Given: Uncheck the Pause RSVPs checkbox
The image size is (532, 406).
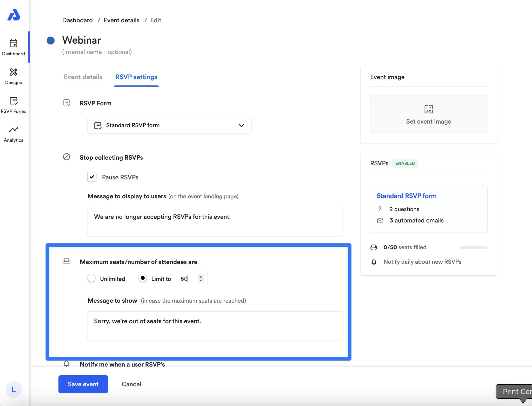Looking at the screenshot, I should tap(92, 177).
